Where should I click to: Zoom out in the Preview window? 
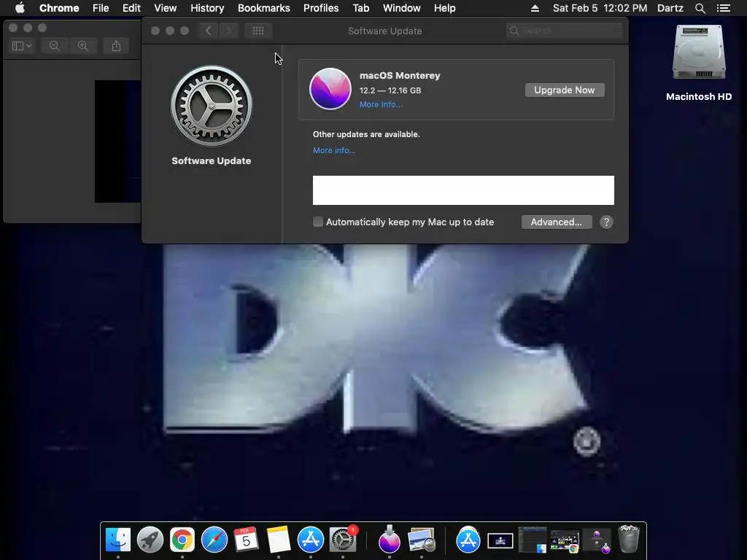54,46
